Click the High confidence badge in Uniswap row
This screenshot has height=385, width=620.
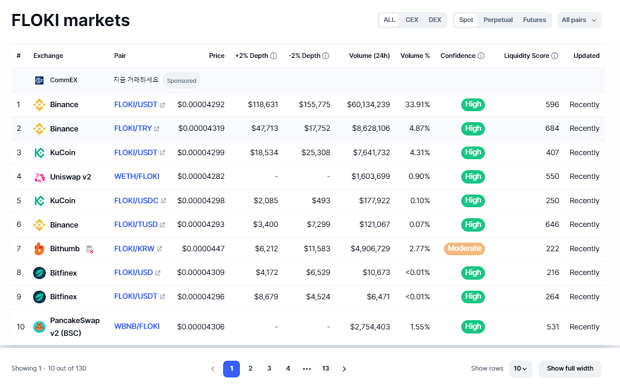[x=473, y=177]
